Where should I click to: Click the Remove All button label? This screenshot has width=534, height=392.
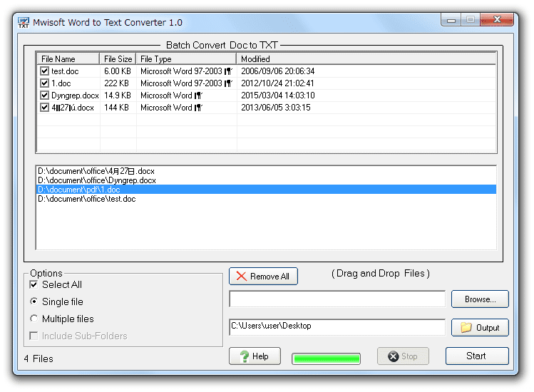click(269, 277)
